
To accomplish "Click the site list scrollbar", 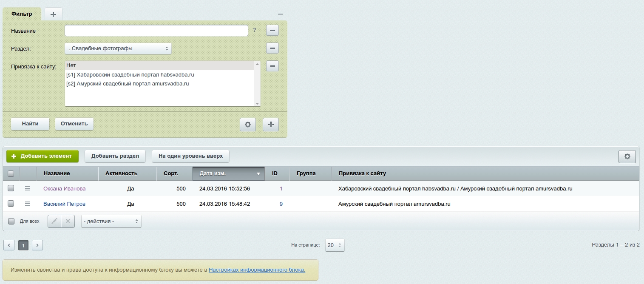I will [257, 84].
